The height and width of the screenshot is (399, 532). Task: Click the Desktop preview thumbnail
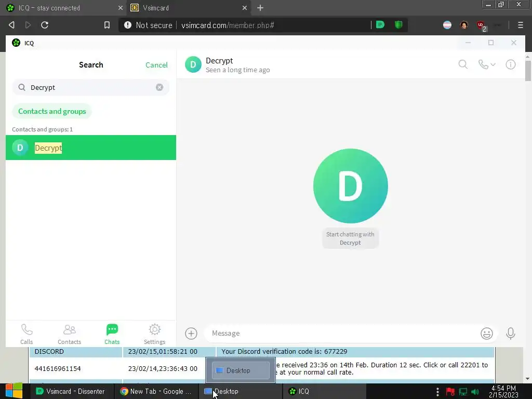[x=241, y=370]
